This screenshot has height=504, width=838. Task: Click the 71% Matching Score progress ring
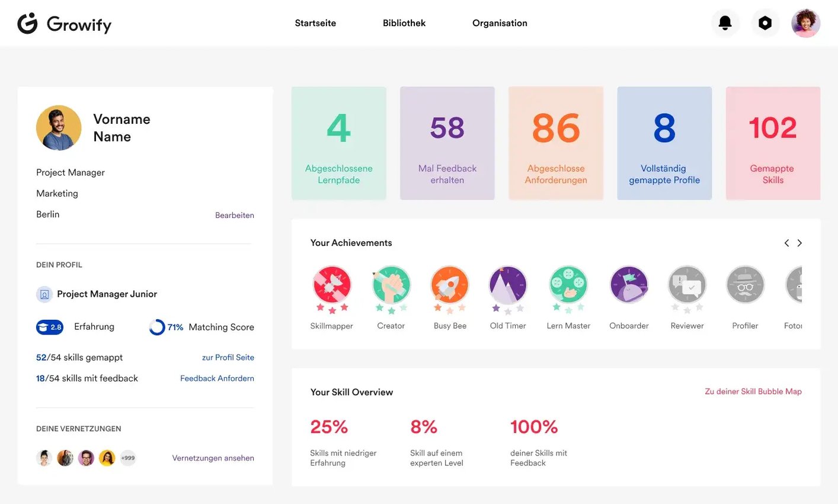pyautogui.click(x=157, y=327)
